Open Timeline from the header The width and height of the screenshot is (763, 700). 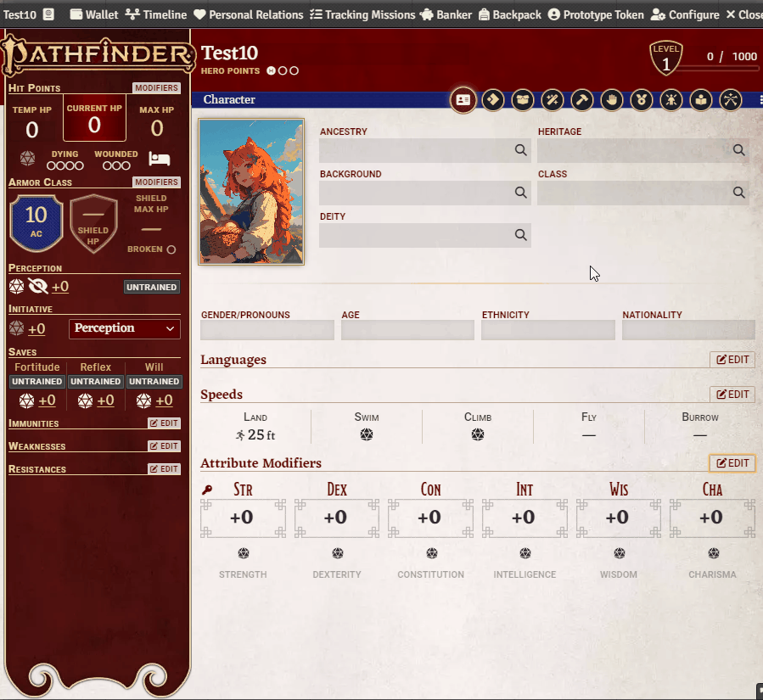tap(155, 14)
